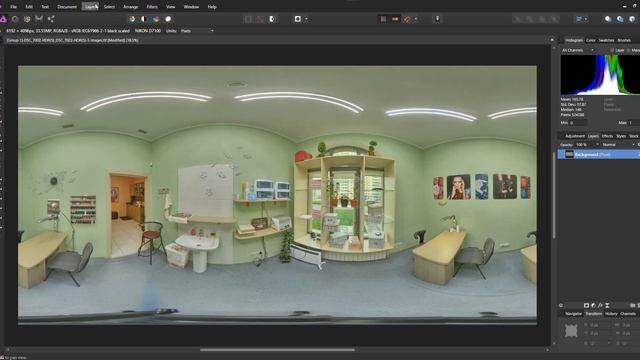This screenshot has height=360, width=640.
Task: Select the open document title tab
Action: click(73, 40)
